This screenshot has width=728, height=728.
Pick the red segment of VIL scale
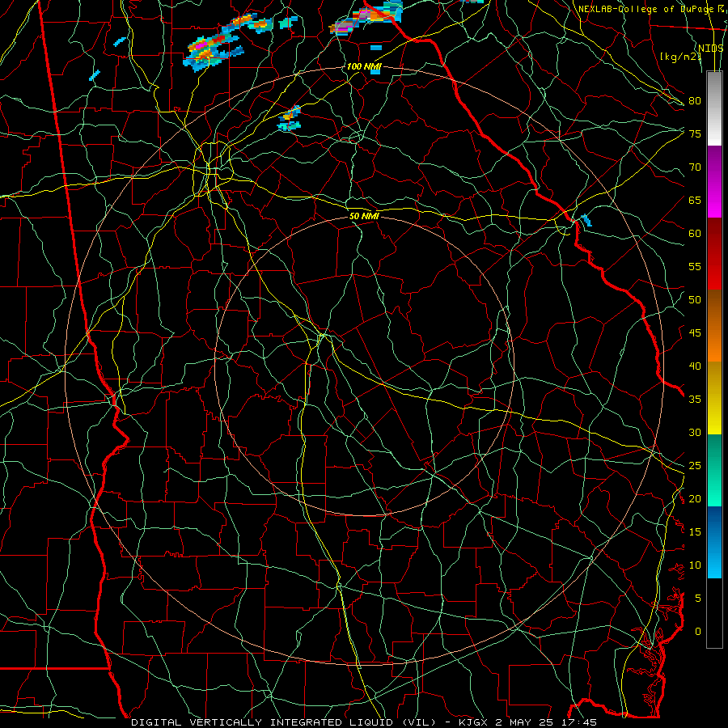pos(714,254)
